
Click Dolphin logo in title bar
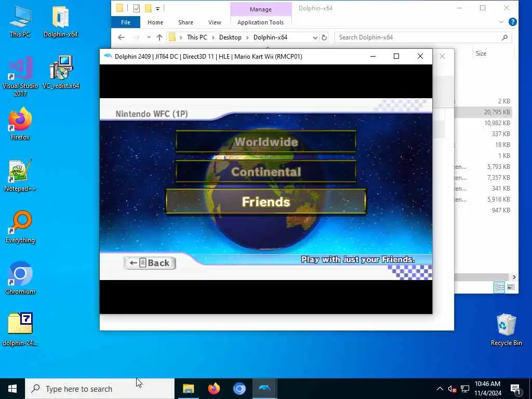pos(108,56)
